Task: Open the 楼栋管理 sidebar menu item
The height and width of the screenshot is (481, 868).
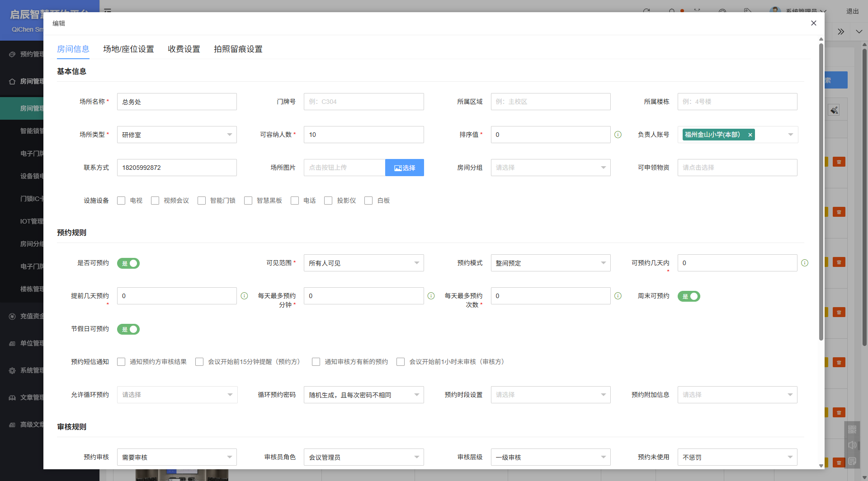Action: (x=22, y=289)
